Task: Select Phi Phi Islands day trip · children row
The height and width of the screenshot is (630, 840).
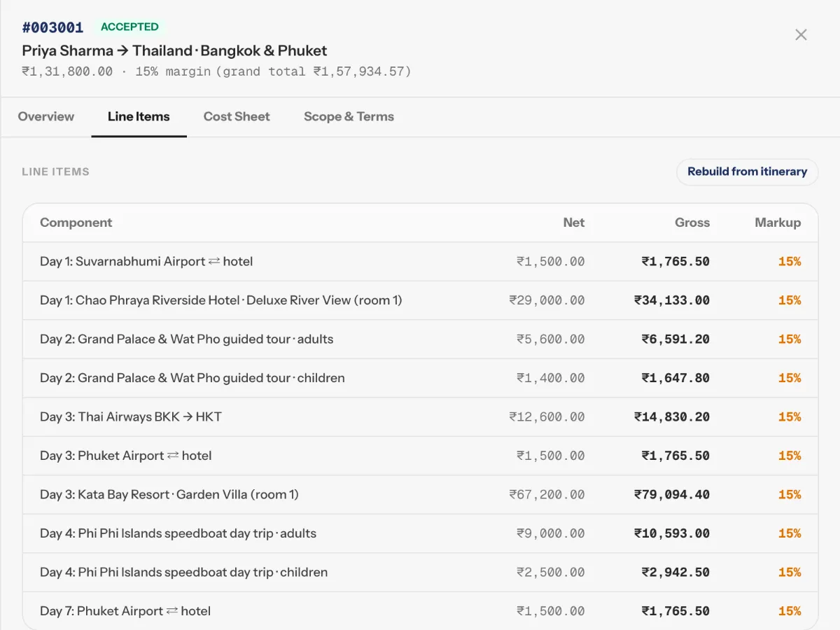Action: [420, 573]
